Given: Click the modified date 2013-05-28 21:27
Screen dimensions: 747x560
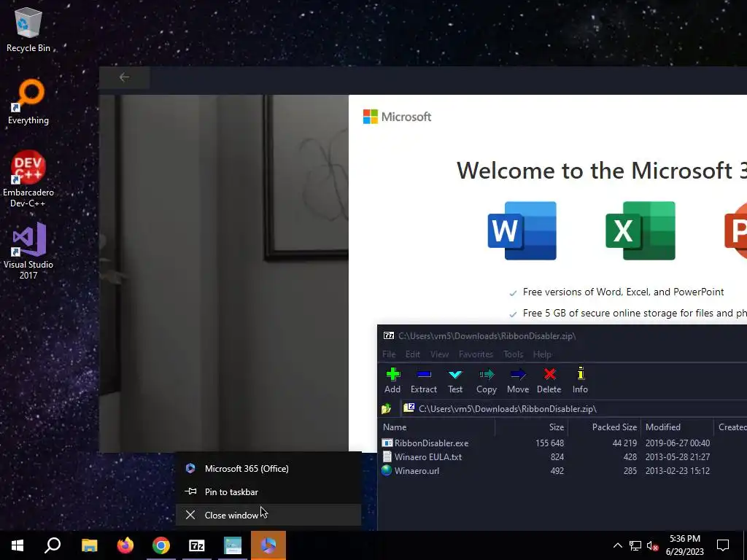Looking at the screenshot, I should (x=678, y=456).
